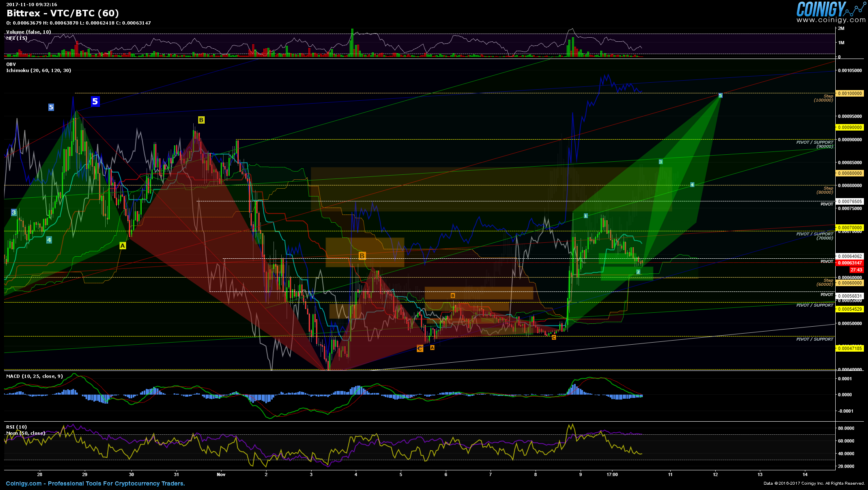Open the OBV indicator label
The height and width of the screenshot is (490, 868).
(x=11, y=65)
